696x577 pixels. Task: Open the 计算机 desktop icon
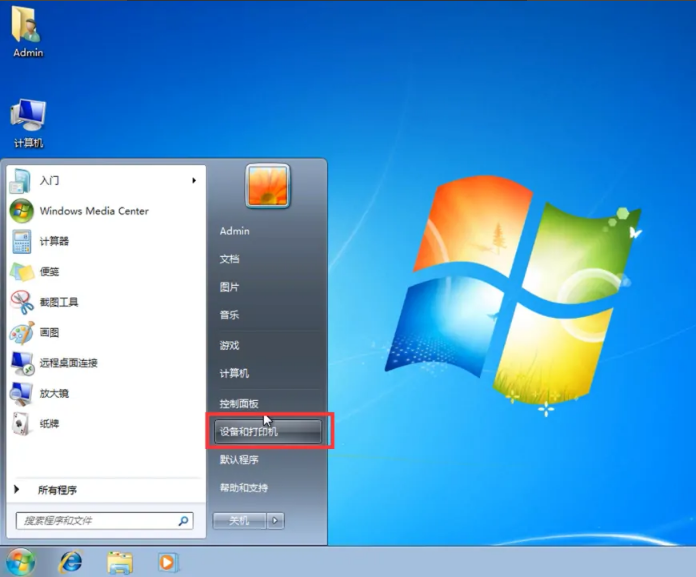coord(28,123)
